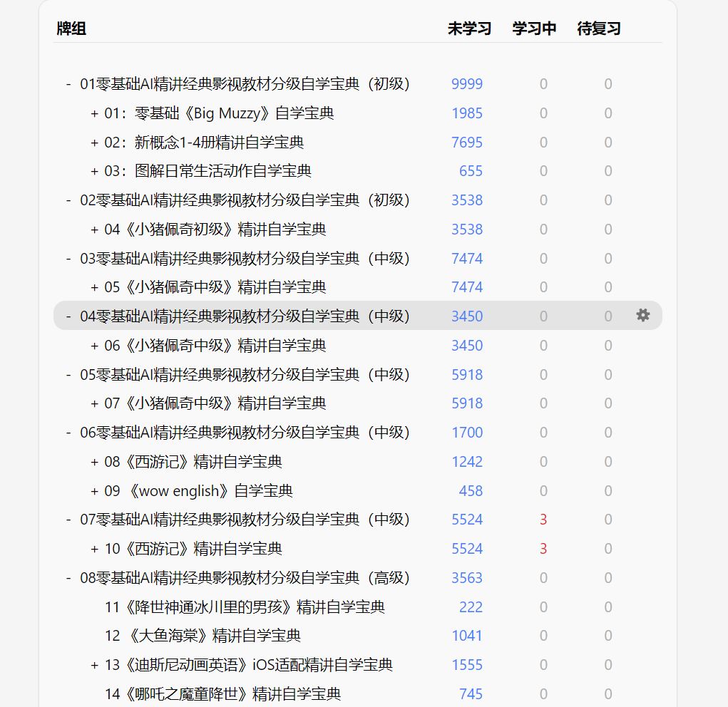Viewport: 728px width, 707px height.
Task: Expand subdeck 08《西游记》精讲自学宝典
Action: [94, 462]
